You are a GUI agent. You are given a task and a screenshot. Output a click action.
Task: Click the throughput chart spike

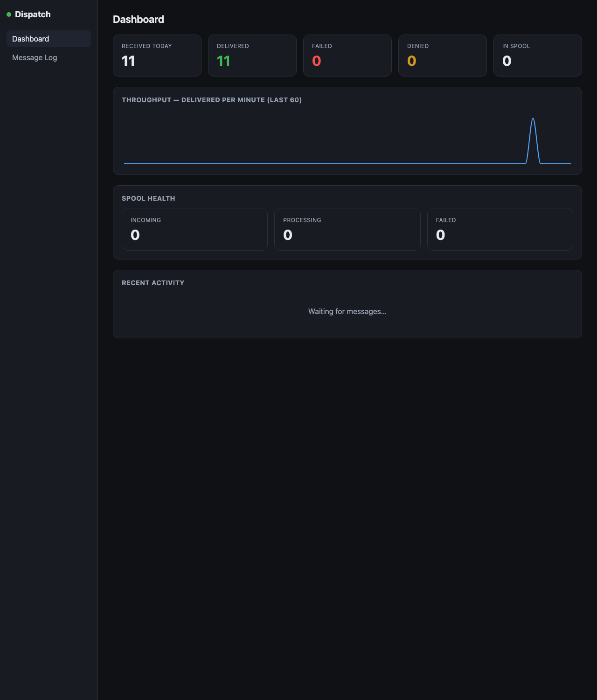[x=533, y=140]
